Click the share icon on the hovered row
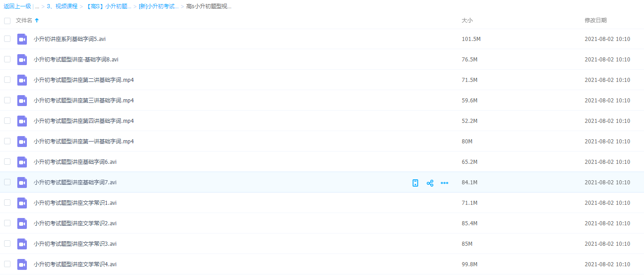 point(429,183)
